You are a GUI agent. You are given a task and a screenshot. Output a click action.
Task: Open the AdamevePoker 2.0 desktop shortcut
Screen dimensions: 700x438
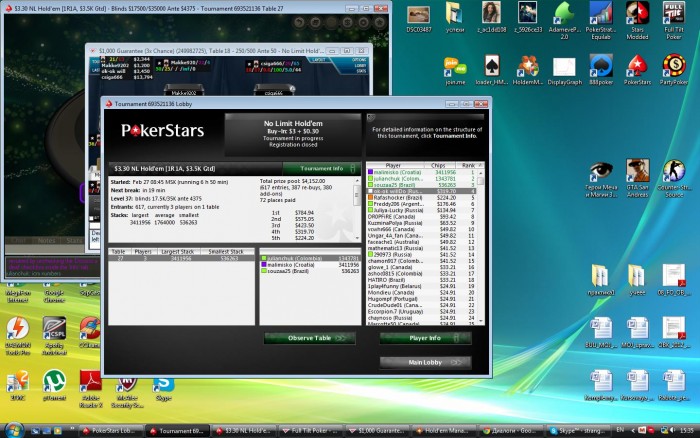tap(564, 21)
